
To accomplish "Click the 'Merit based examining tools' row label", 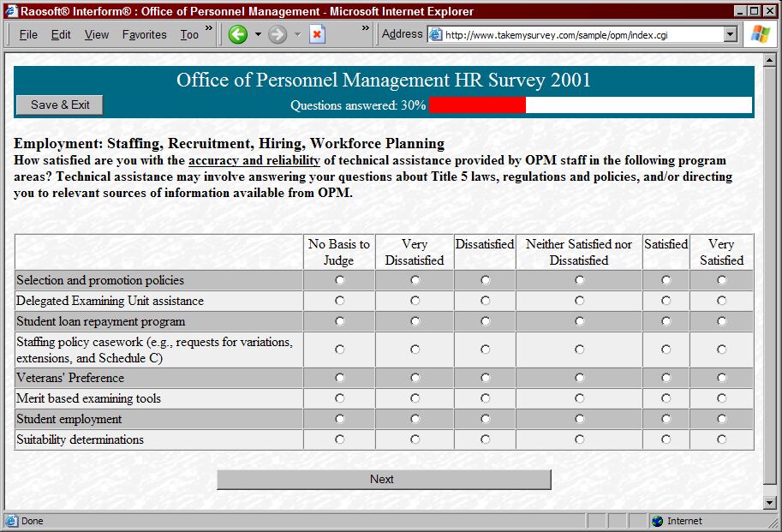I will [x=89, y=398].
